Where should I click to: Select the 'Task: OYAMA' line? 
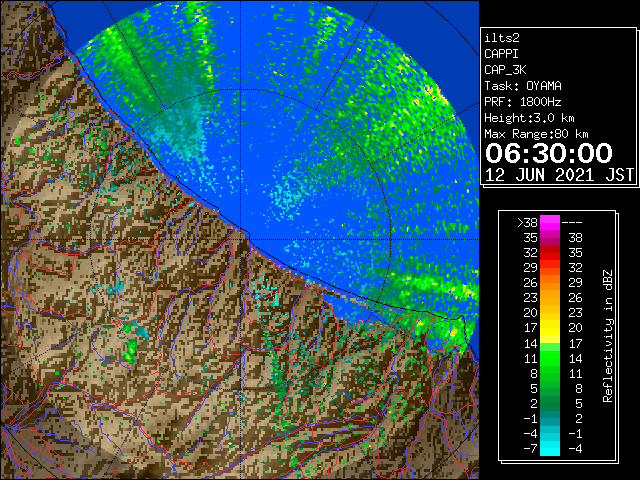(x=523, y=86)
